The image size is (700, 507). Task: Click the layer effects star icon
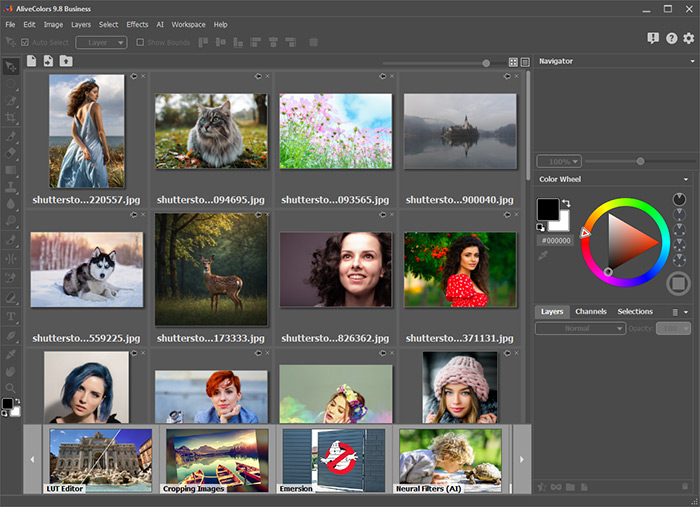click(542, 487)
